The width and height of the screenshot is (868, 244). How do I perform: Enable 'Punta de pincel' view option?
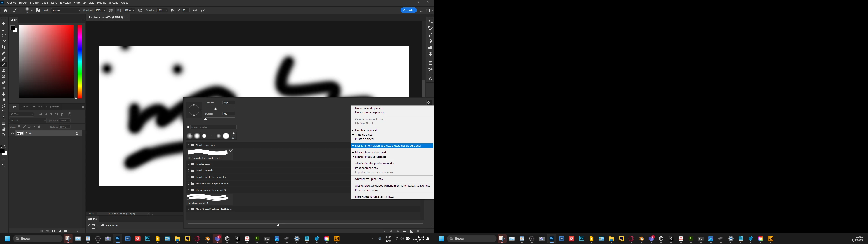(364, 139)
